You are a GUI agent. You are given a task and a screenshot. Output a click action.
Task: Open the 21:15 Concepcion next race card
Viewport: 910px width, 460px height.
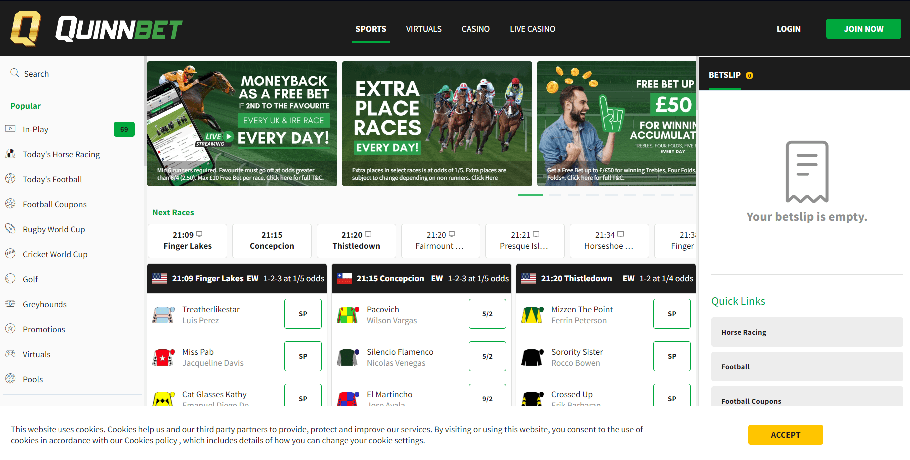272,240
